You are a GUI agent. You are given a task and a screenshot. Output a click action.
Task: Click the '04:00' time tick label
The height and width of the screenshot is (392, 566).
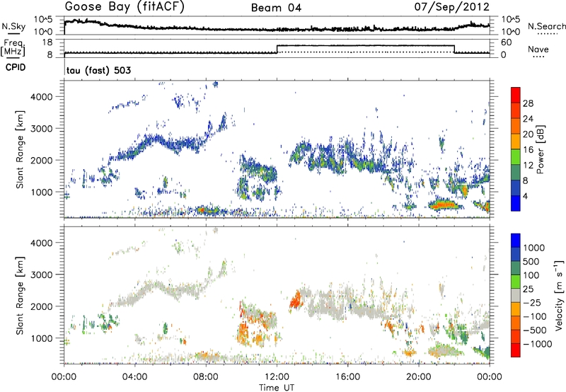[134, 377]
